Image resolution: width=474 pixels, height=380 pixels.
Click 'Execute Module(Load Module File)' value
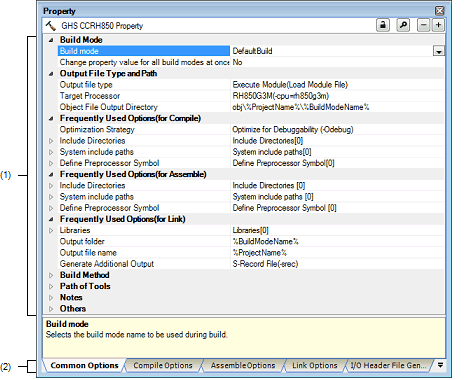(x=290, y=85)
